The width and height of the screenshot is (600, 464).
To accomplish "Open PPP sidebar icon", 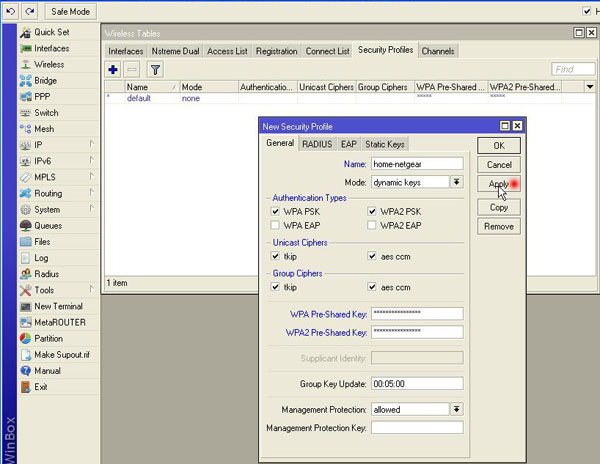I will tap(26, 97).
